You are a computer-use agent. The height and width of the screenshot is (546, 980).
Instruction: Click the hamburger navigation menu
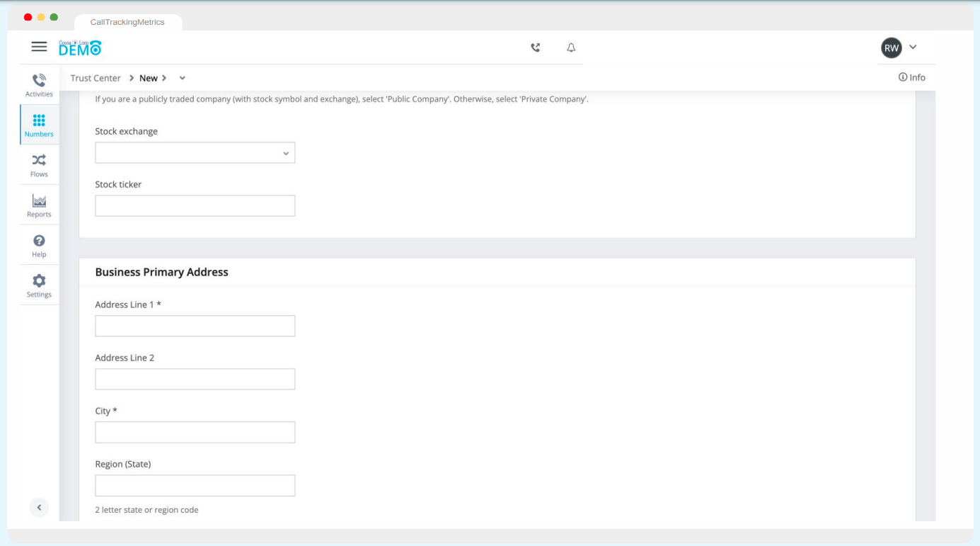(39, 47)
